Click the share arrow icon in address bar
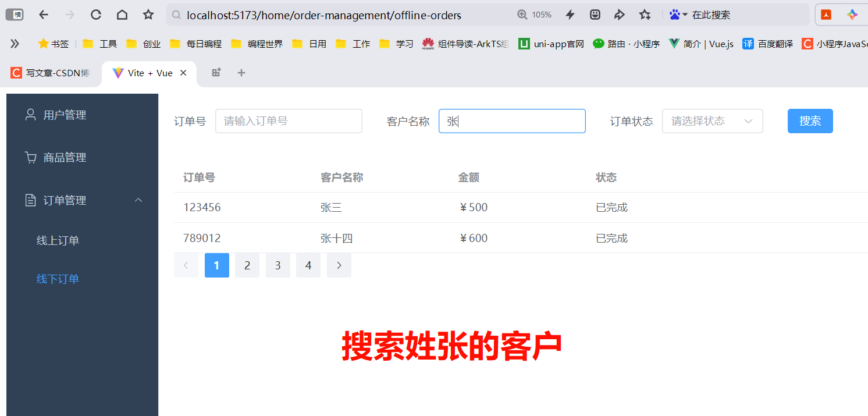The image size is (868, 416). (x=620, y=15)
